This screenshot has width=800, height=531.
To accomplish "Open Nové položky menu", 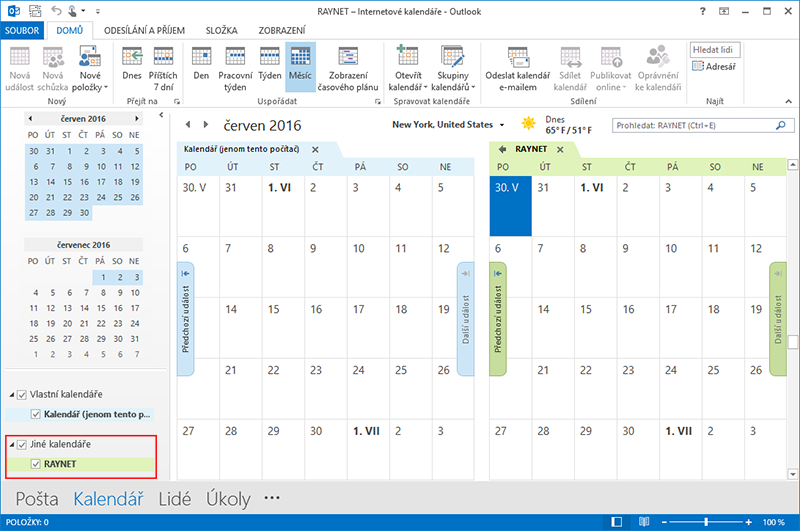I will click(x=90, y=68).
